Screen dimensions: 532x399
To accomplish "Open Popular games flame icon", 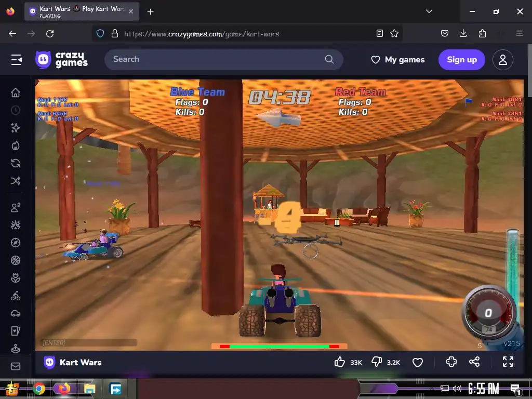I will click(x=15, y=145).
